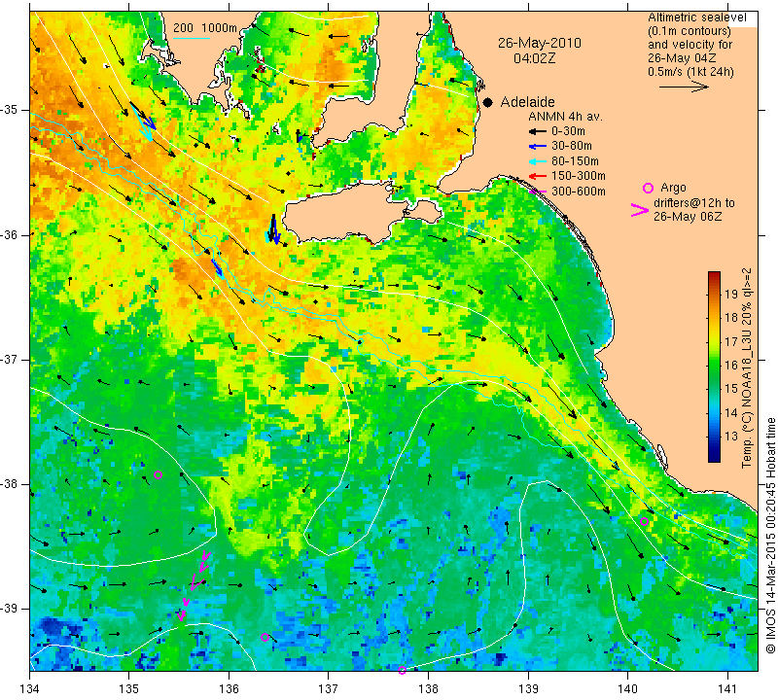
Task: Click the 'drifters@12h to' label
Action: point(694,203)
